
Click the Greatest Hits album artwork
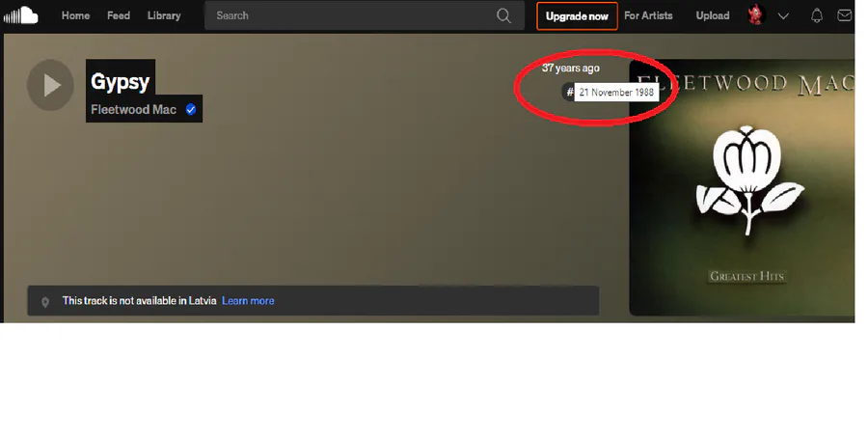click(x=742, y=187)
